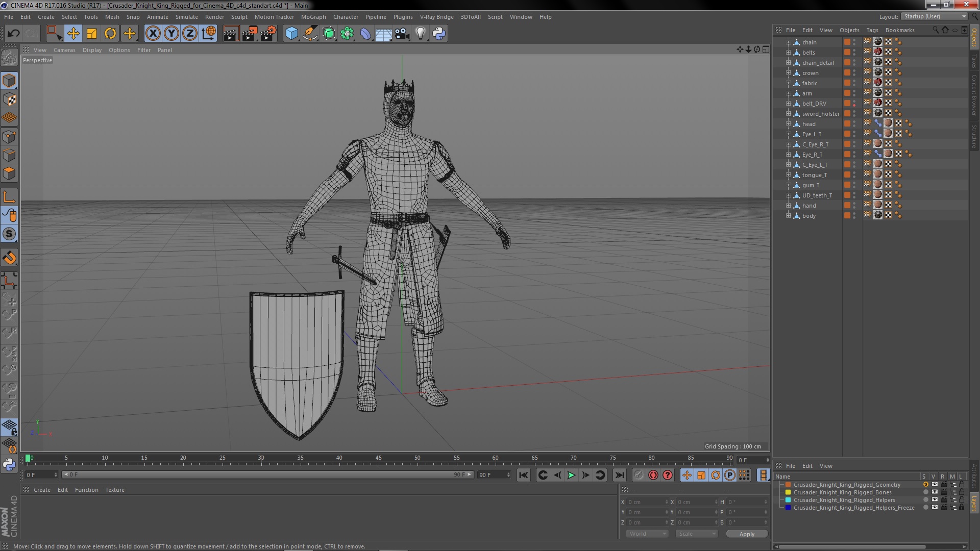Viewport: 980px width, 551px height.
Task: Open the World coordinate dropdown
Action: [x=647, y=534]
